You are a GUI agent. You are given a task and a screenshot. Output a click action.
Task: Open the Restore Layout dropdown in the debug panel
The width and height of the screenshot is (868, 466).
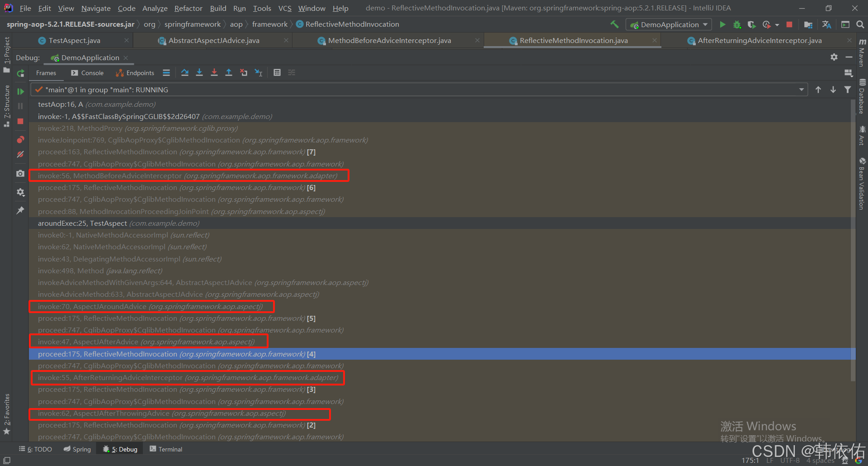pos(848,73)
